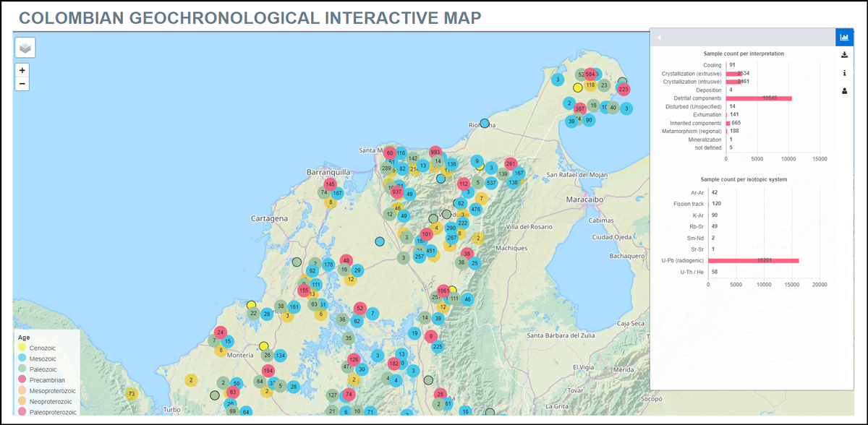This screenshot has width=868, height=425.
Task: Open the download tab in sidebar
Action: point(844,55)
